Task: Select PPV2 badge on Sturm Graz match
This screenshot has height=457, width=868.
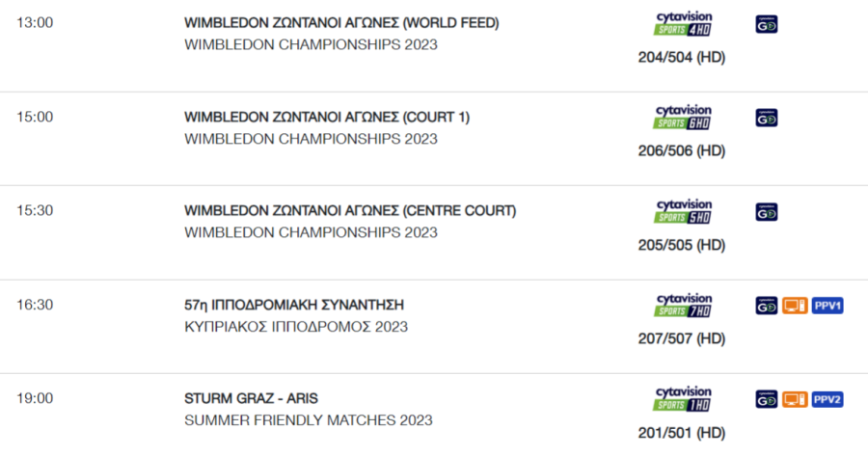Action: (827, 399)
